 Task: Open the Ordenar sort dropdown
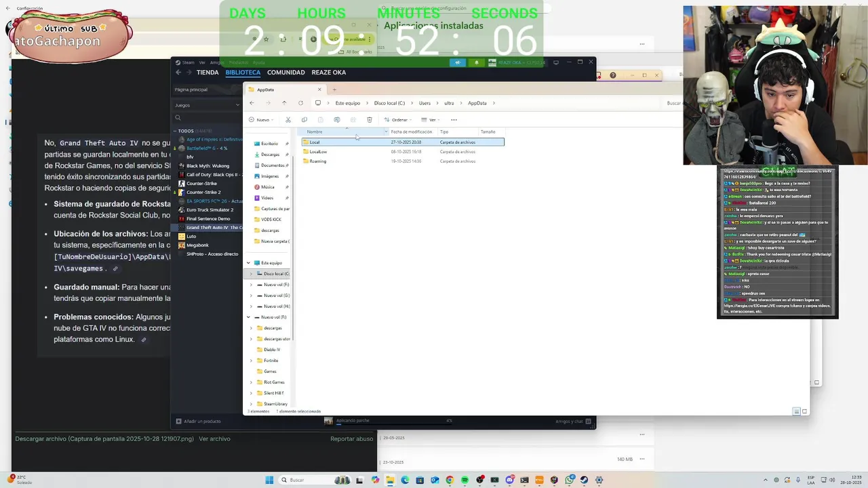(398, 120)
